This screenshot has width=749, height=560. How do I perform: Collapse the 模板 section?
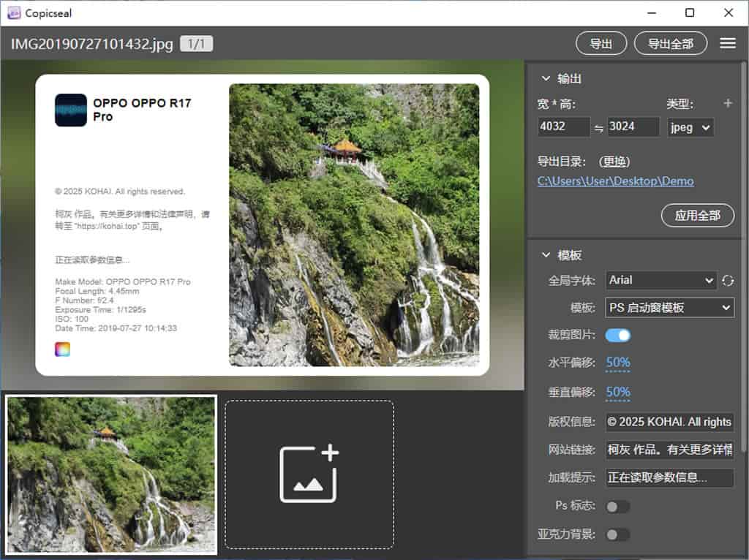[546, 255]
